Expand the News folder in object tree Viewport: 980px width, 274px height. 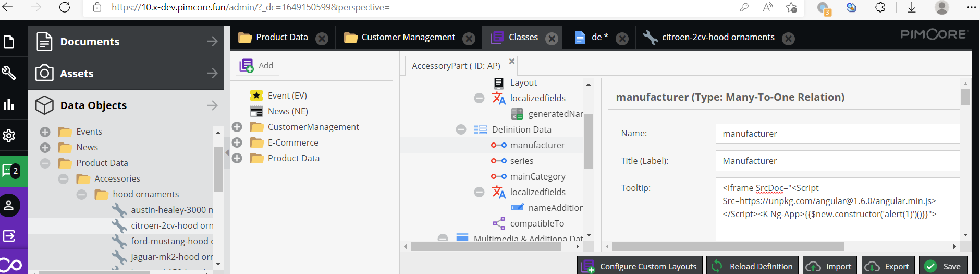[45, 148]
